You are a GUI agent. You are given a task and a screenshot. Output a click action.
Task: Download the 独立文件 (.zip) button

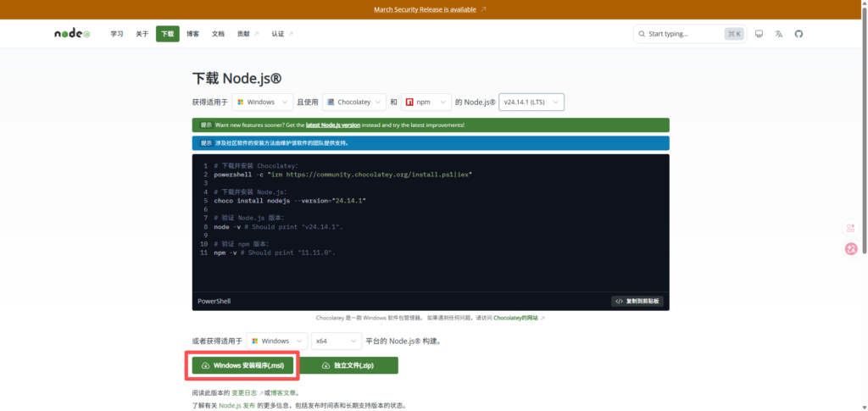[348, 365]
